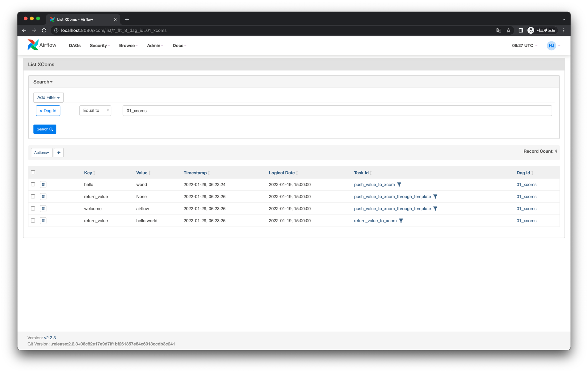Sort by Value column sort icon

pos(150,173)
